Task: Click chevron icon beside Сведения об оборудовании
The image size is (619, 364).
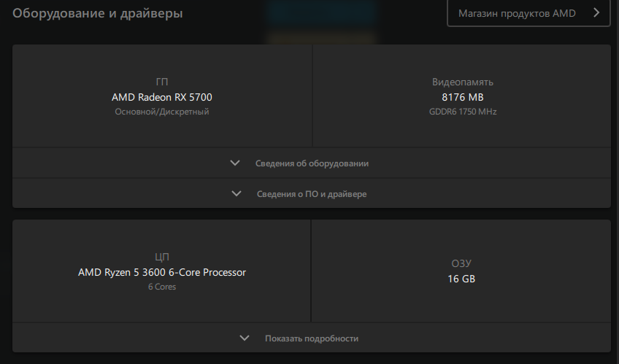Action: 235,163
